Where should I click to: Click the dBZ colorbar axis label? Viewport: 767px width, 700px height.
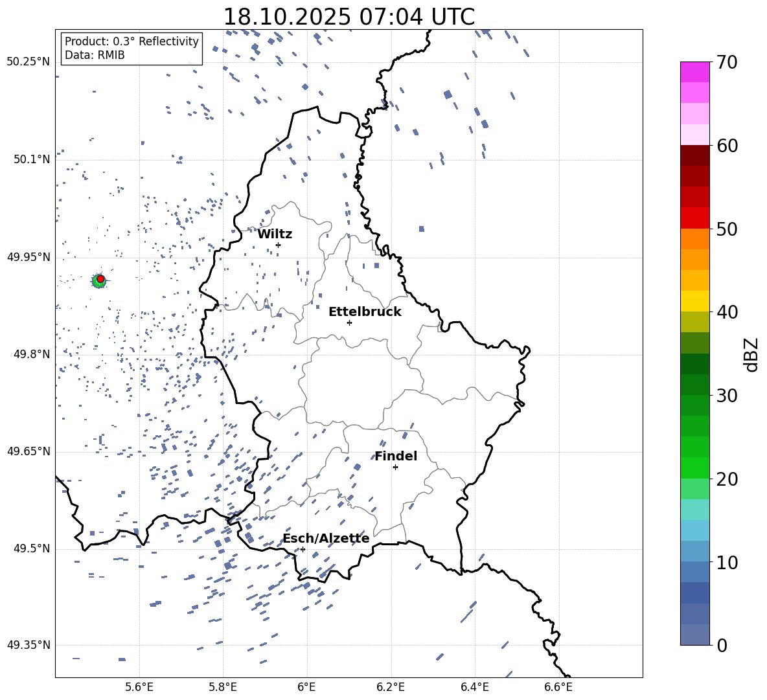(x=751, y=354)
